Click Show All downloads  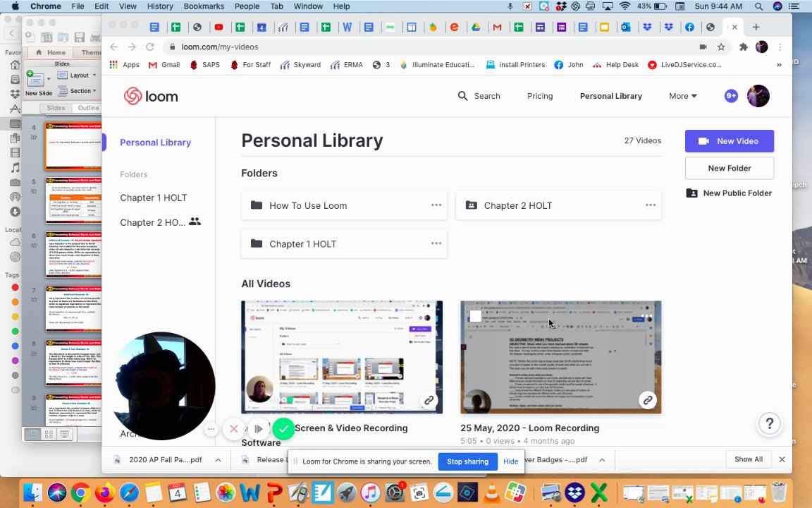pyautogui.click(x=749, y=459)
